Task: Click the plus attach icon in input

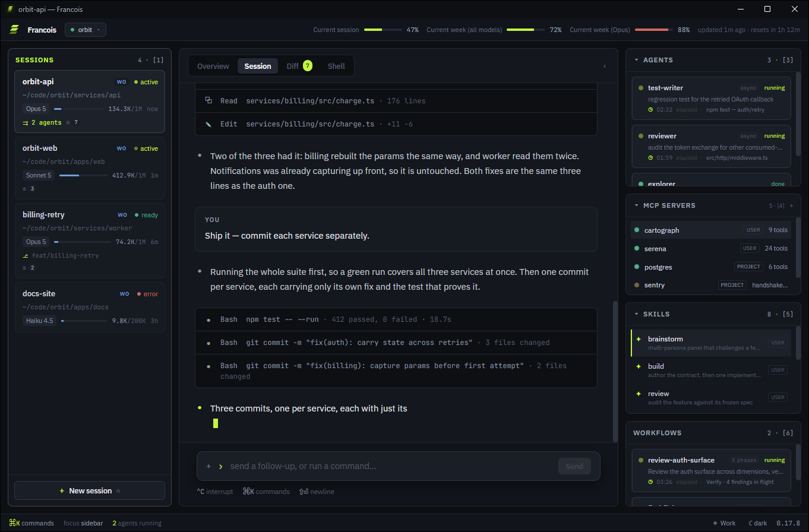Action: (208, 466)
